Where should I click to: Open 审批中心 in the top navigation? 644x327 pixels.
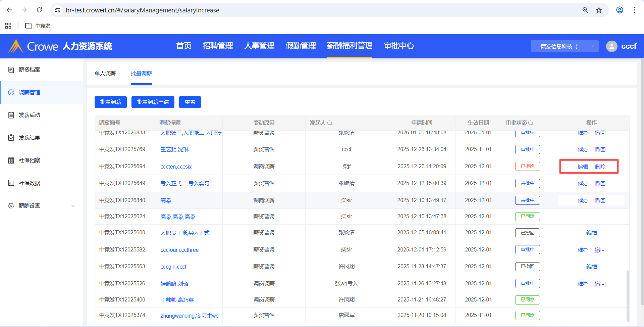(x=398, y=46)
